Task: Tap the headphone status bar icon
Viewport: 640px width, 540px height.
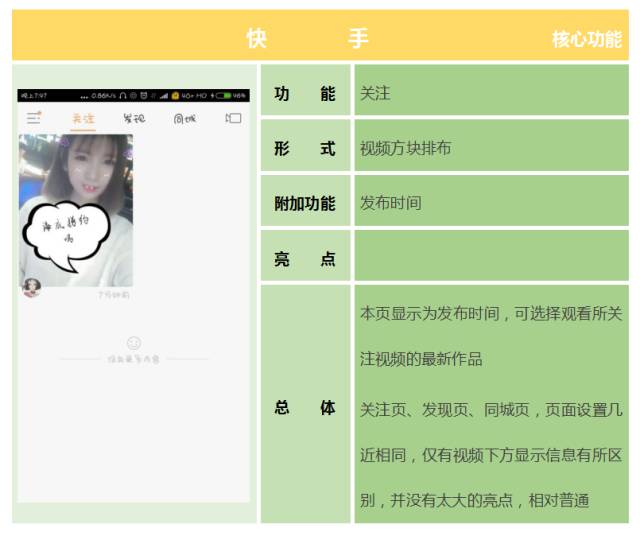Action: point(123,96)
